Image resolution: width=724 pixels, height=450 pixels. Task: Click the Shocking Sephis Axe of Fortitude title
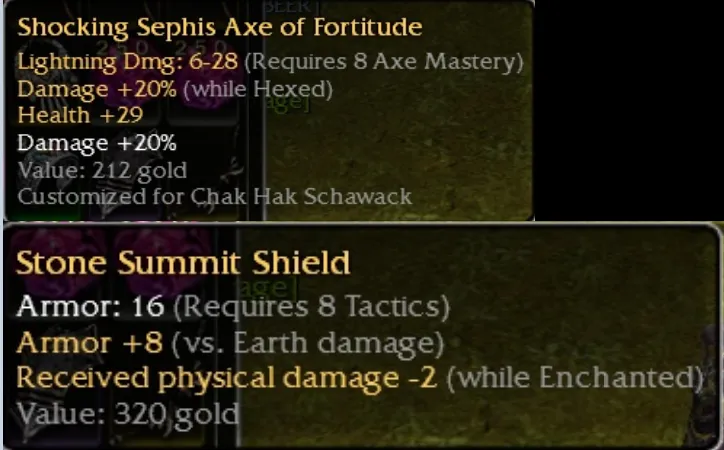220,27
